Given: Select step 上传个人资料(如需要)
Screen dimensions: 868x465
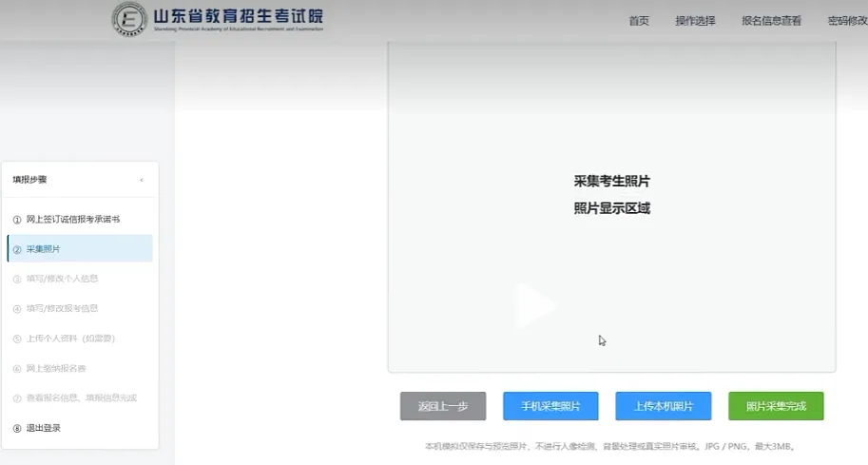Looking at the screenshot, I should 80,339.
